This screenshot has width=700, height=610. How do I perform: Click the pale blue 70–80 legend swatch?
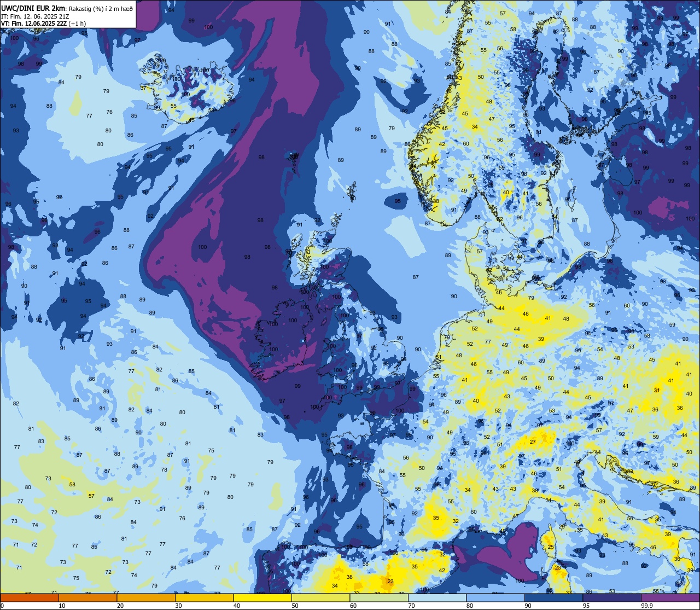pos(437,597)
